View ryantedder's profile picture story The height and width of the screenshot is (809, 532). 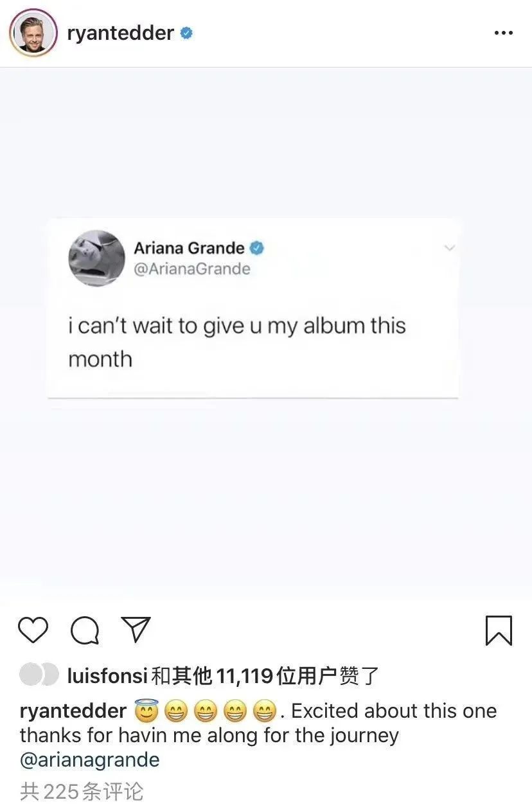pyautogui.click(x=33, y=33)
